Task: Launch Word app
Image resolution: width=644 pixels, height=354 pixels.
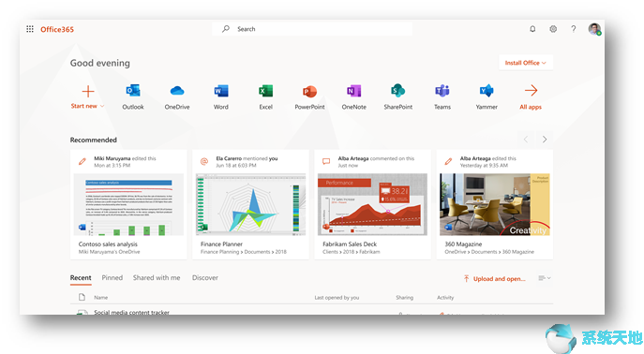Action: click(x=221, y=91)
